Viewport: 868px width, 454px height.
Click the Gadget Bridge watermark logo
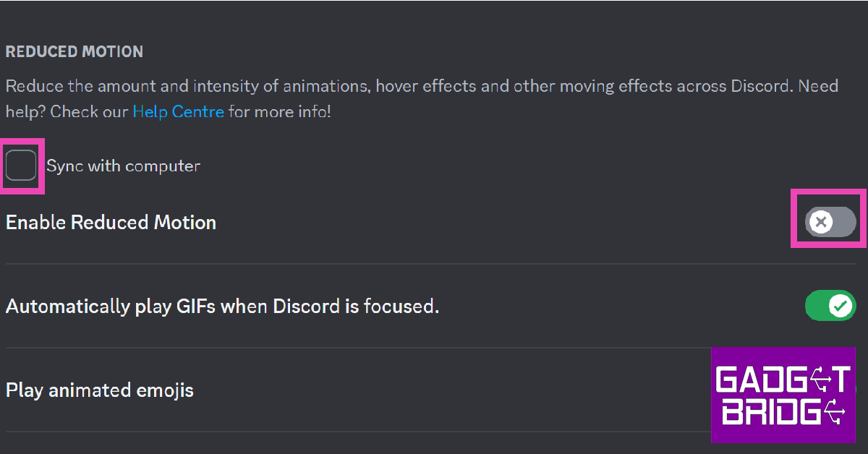click(783, 395)
